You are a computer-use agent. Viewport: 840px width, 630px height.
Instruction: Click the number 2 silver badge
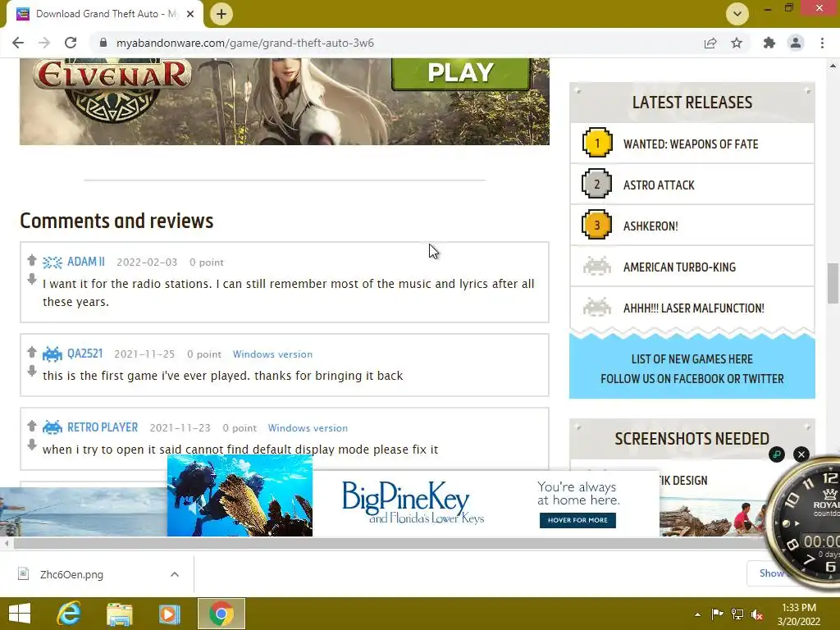pyautogui.click(x=597, y=184)
